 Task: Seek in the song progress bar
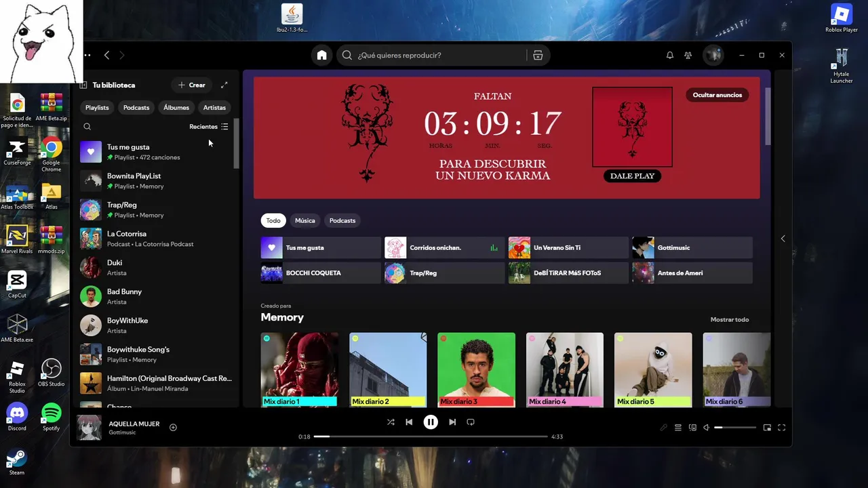(431, 436)
